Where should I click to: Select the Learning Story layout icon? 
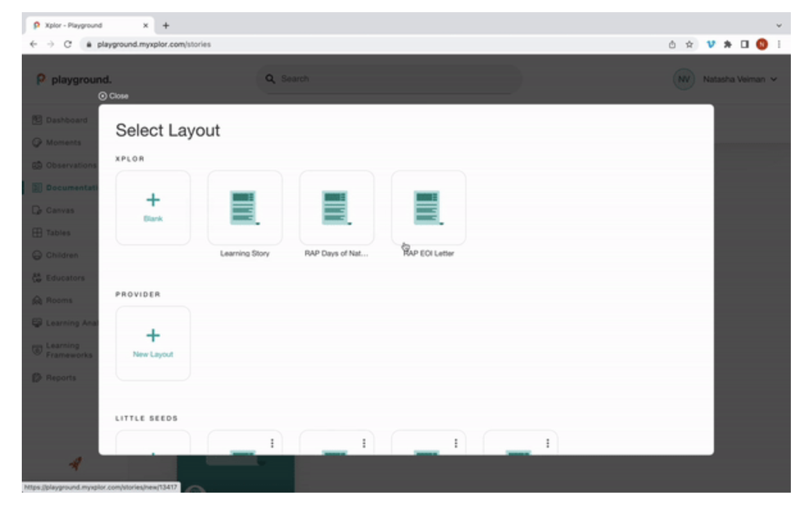click(x=245, y=208)
